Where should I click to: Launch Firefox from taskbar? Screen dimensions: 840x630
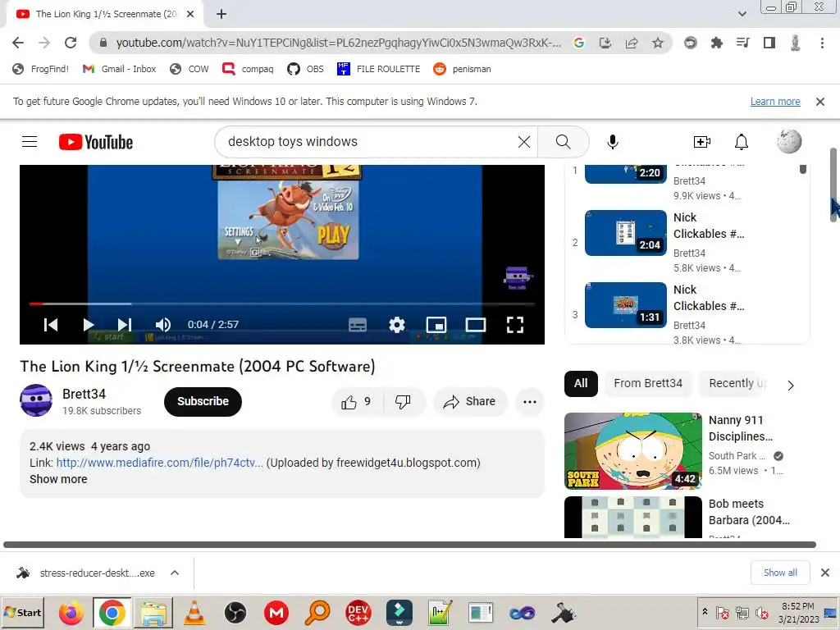pyautogui.click(x=71, y=612)
